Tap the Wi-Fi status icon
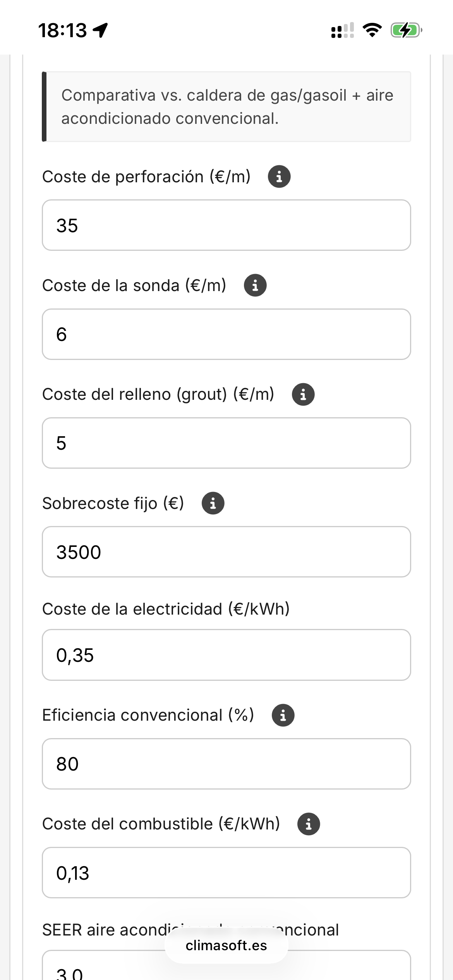 click(372, 30)
